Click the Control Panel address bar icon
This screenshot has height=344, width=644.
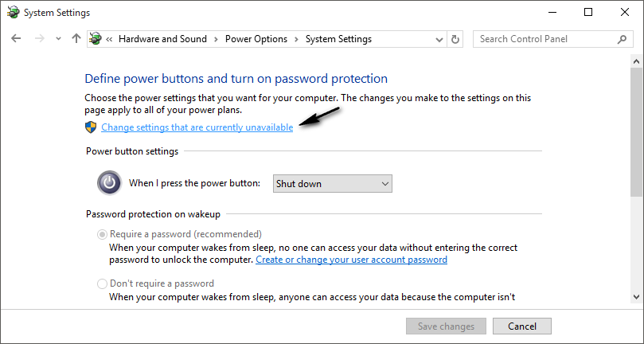(96, 38)
